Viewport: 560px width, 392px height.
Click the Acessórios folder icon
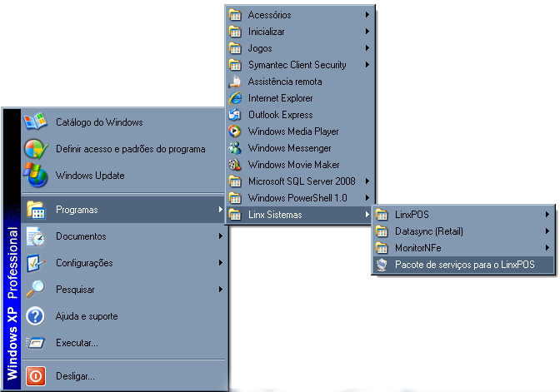point(235,15)
